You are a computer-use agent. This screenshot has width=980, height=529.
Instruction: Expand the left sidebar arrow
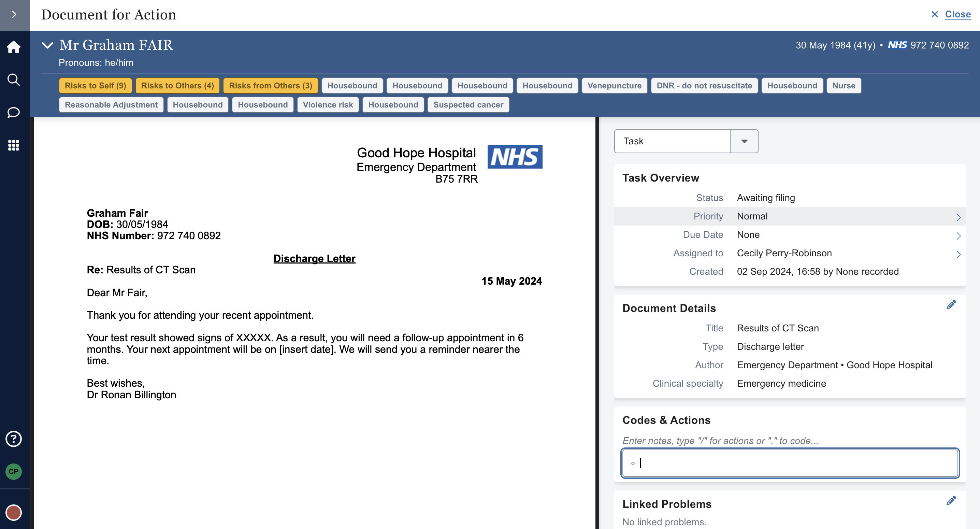[x=14, y=14]
